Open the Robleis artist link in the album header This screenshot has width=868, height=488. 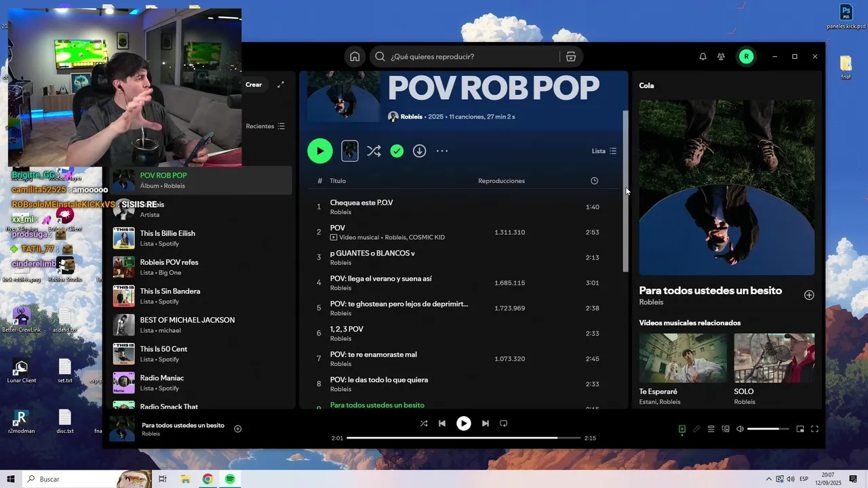[411, 117]
